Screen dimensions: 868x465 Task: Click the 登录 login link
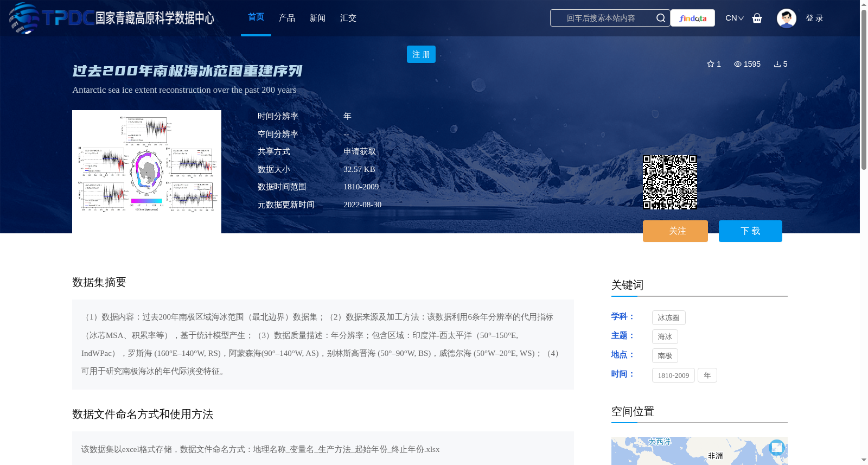[x=814, y=18]
